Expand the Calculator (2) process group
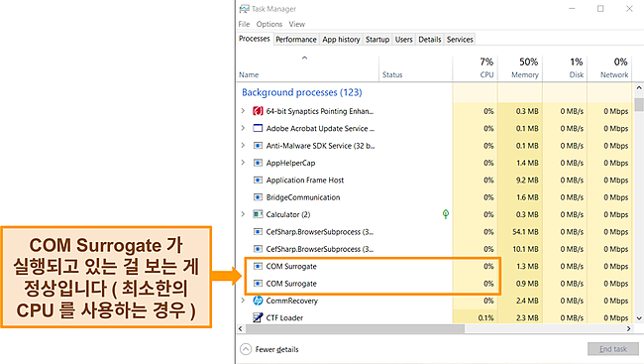 coord(243,214)
